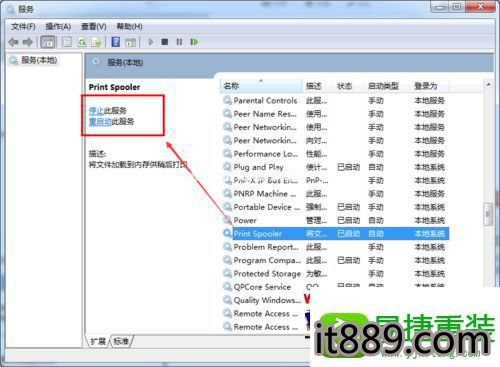Click the gear icon beside Protected Storage
500x367 pixels.
tap(227, 273)
